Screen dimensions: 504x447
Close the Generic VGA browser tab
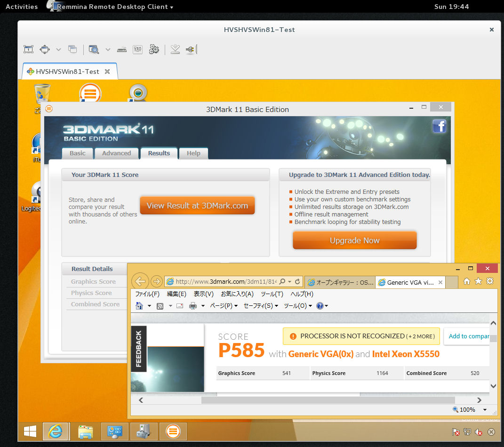[440, 282]
